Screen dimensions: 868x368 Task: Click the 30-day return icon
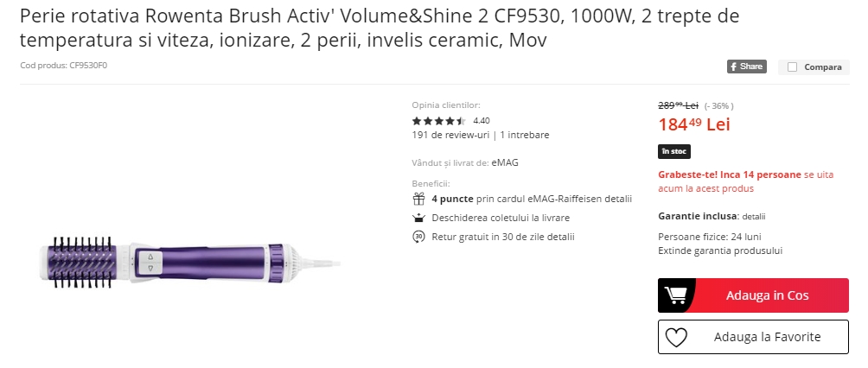pyautogui.click(x=419, y=237)
